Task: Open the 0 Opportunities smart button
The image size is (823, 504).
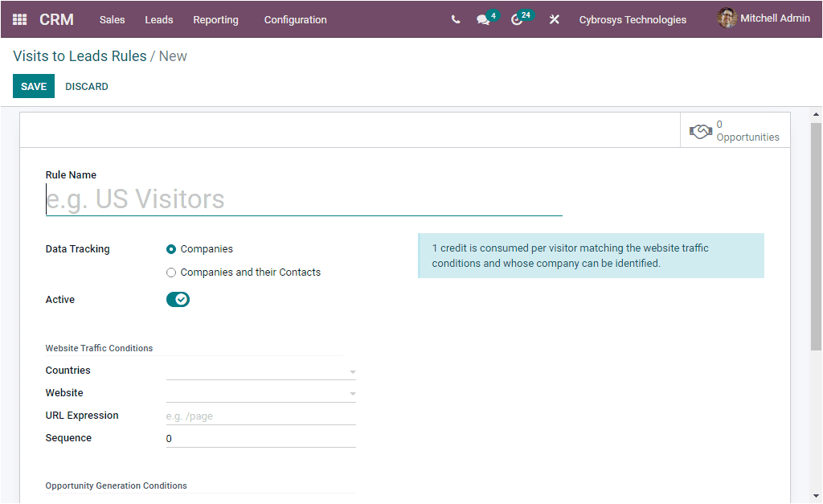Action: click(x=734, y=129)
